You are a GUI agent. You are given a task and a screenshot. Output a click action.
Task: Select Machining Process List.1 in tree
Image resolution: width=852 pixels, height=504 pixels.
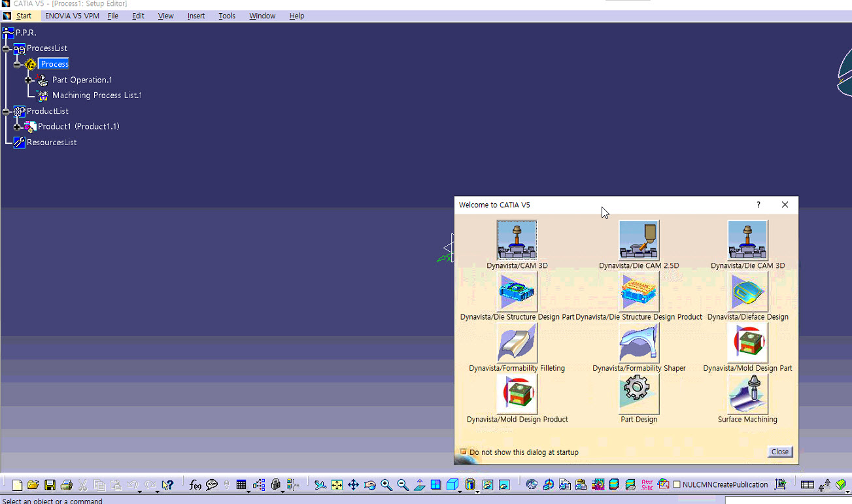coord(97,95)
